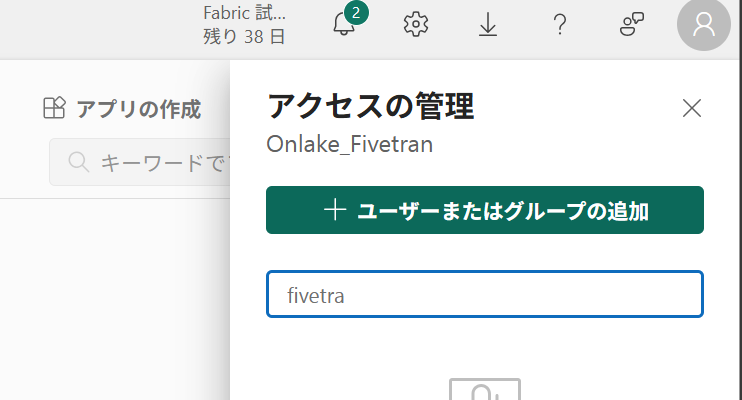This screenshot has width=742, height=400.
Task: Open the notifications bell
Action: 344,24
